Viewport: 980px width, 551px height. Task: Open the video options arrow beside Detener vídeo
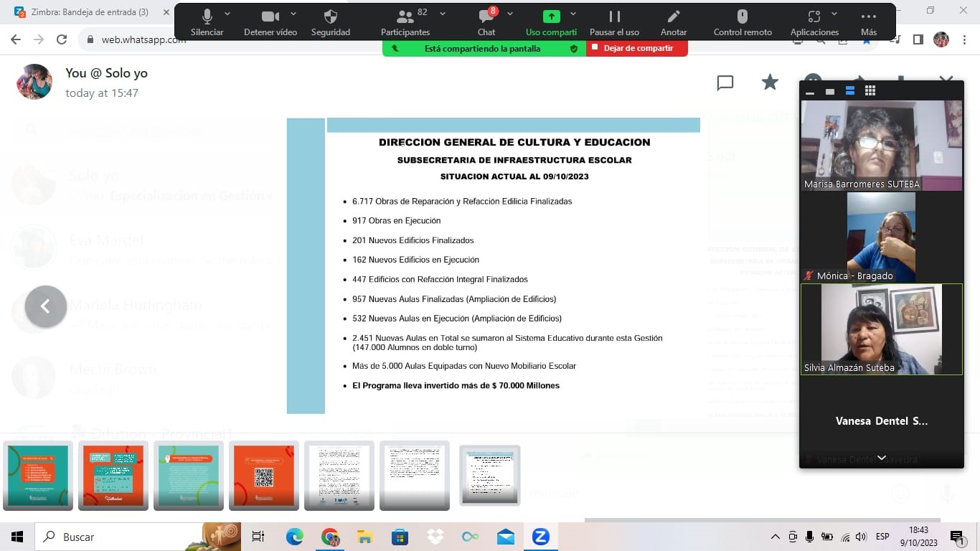point(293,14)
